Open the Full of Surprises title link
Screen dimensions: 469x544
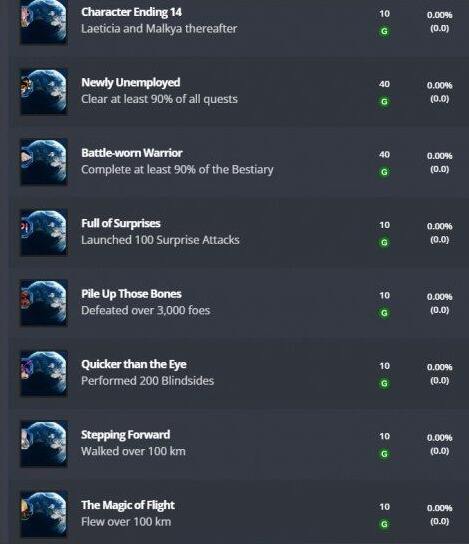[x=121, y=223]
